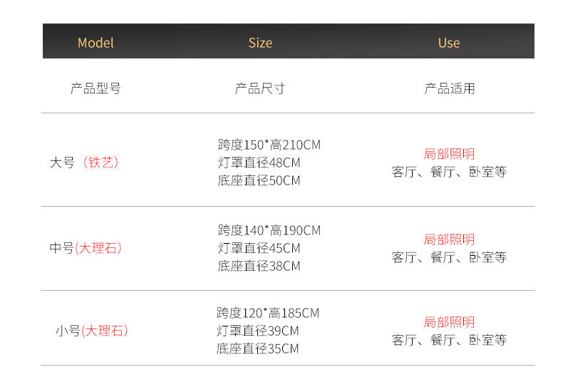Click the 小号(大理石) model label
Image resolution: width=563 pixels, height=392 pixels.
click(x=92, y=331)
